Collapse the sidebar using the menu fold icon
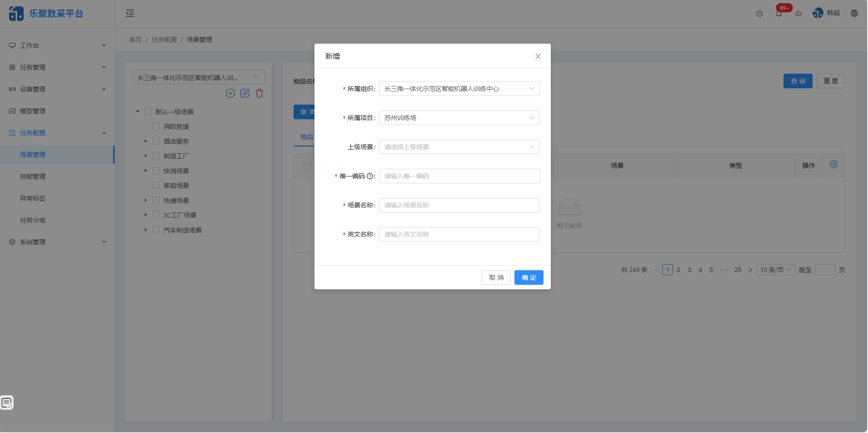868x433 pixels. click(130, 13)
